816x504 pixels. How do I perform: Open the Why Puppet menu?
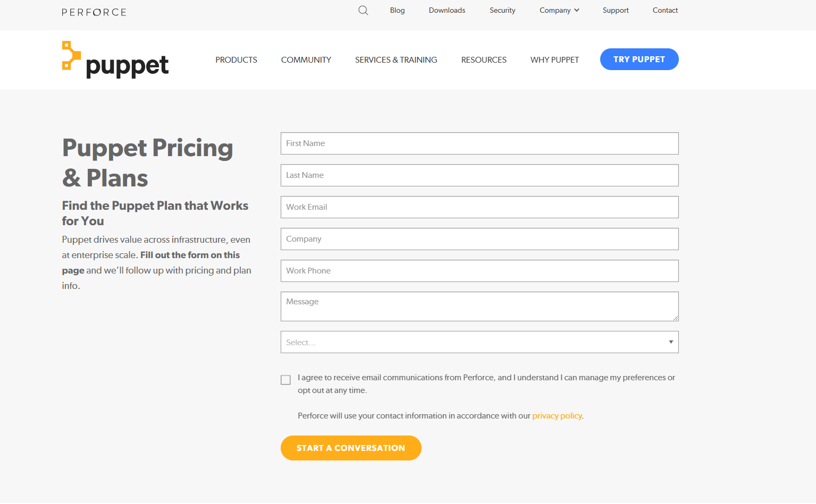554,59
